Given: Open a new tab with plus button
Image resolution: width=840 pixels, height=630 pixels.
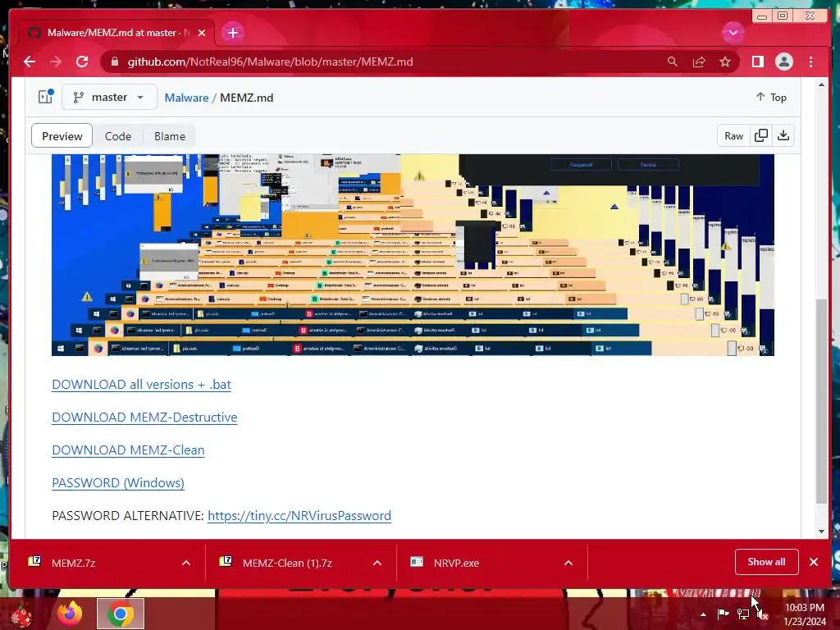Looking at the screenshot, I should [x=232, y=33].
